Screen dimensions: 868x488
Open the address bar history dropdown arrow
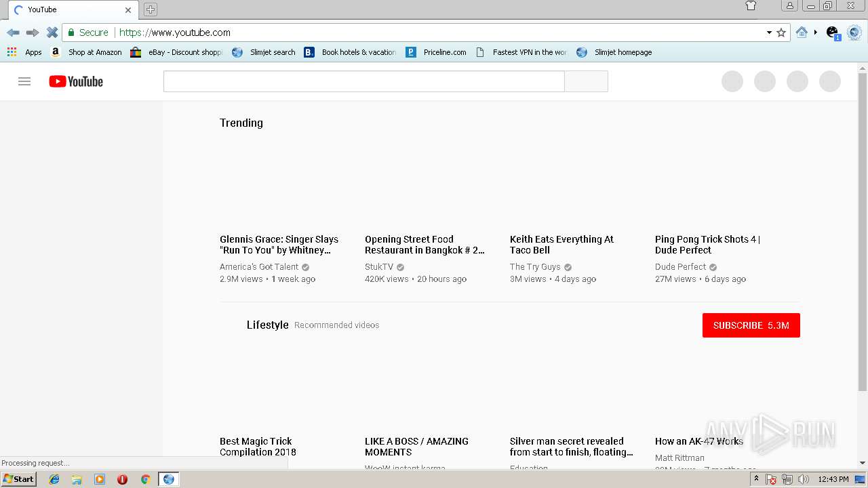pyautogui.click(x=769, y=33)
